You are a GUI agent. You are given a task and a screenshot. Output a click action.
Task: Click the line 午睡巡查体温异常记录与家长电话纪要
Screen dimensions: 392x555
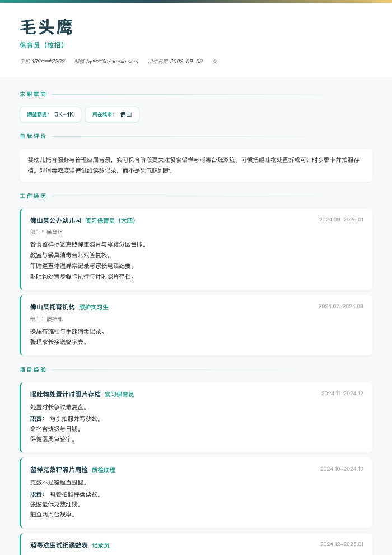82,266
